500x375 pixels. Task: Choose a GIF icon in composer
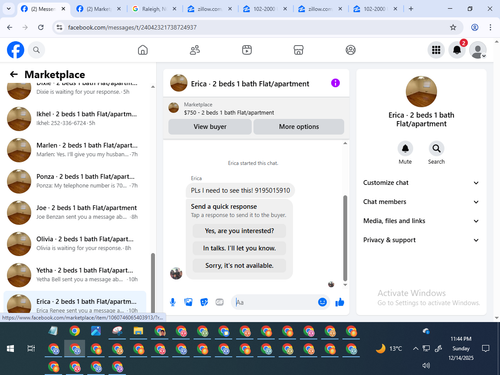click(x=219, y=302)
